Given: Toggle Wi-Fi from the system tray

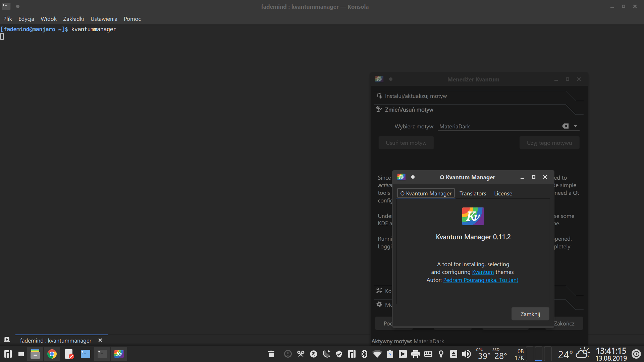Looking at the screenshot, I should pos(377,354).
